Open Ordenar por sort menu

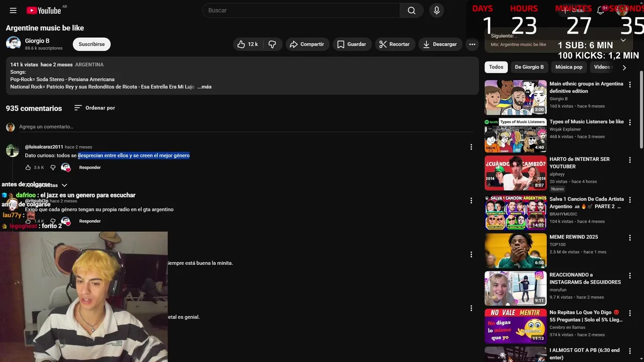(x=95, y=108)
